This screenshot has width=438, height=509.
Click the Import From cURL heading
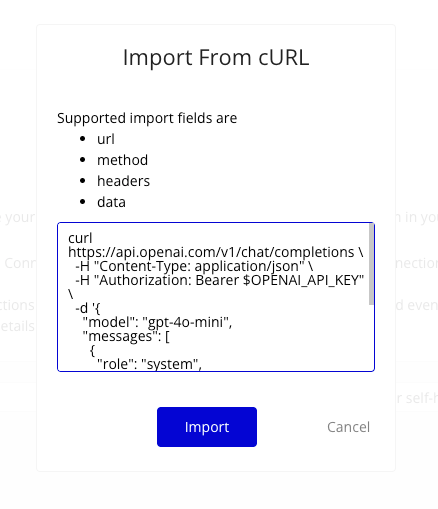click(x=216, y=58)
